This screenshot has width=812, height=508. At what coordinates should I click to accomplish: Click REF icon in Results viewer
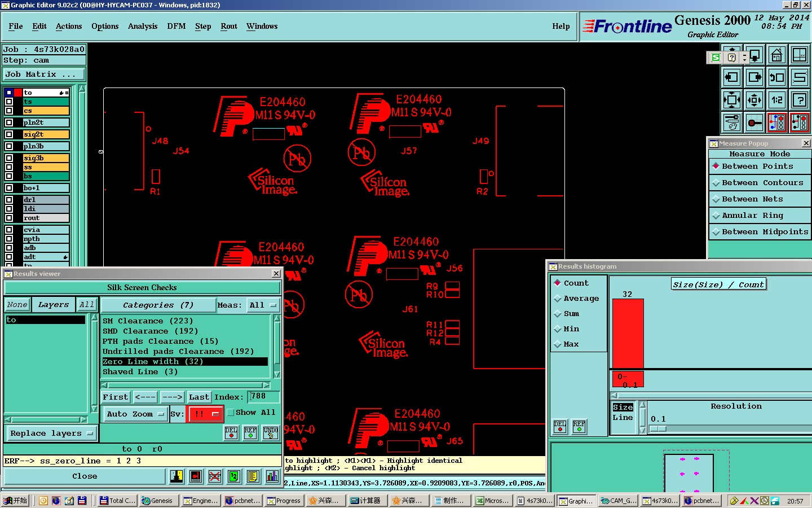click(x=250, y=433)
